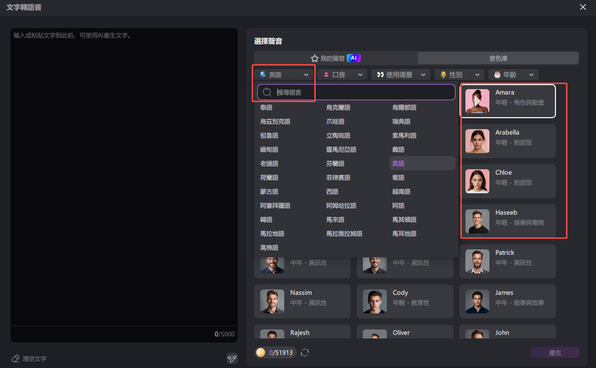Open the 使用場景 usage scenario dropdown
The image size is (596, 368).
click(401, 75)
